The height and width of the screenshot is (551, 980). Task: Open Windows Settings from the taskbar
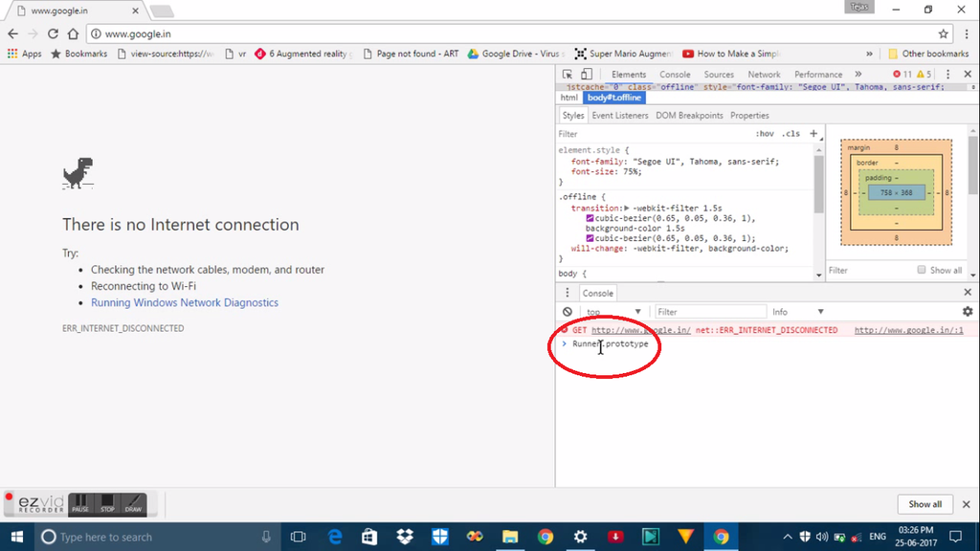click(581, 537)
